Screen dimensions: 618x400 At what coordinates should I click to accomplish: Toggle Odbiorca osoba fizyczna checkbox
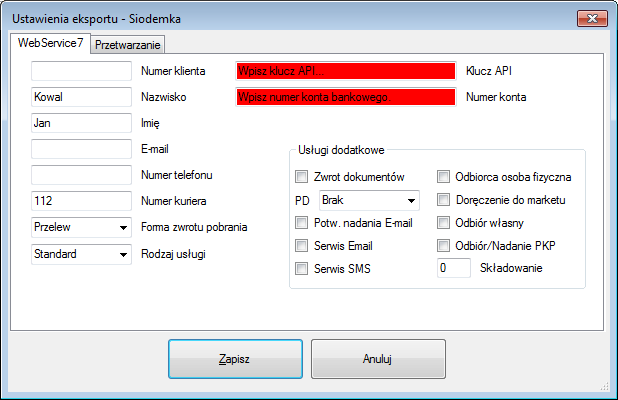coord(443,177)
